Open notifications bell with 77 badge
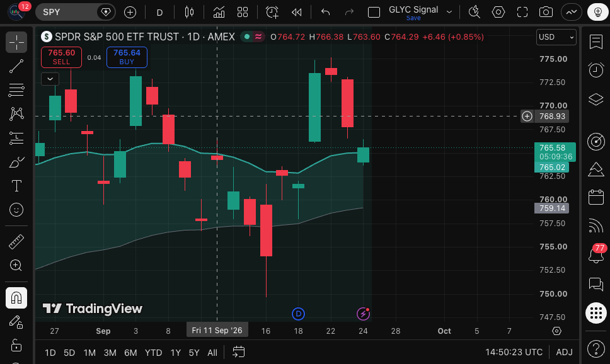 click(x=596, y=254)
